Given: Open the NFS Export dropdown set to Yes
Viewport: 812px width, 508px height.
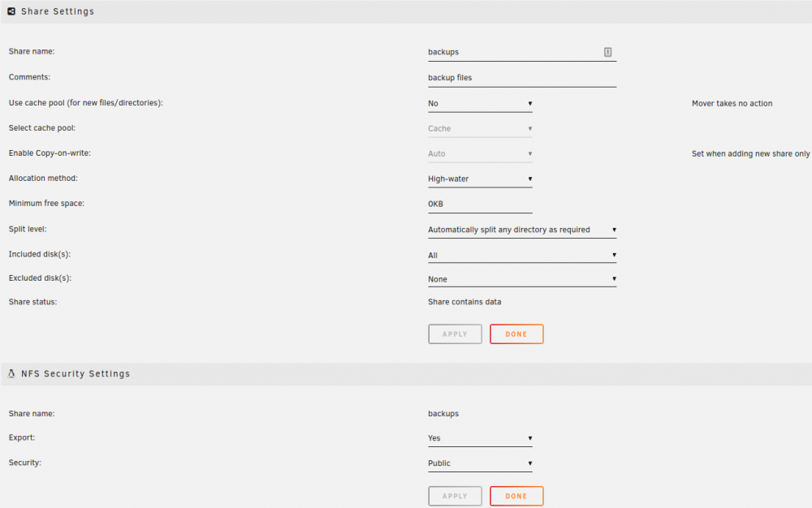Looking at the screenshot, I should [480, 438].
